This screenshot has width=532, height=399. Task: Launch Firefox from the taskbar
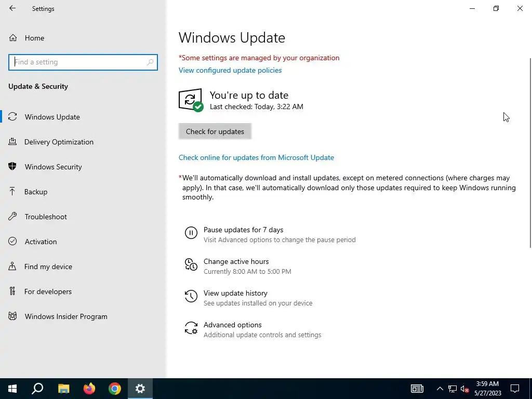click(89, 389)
